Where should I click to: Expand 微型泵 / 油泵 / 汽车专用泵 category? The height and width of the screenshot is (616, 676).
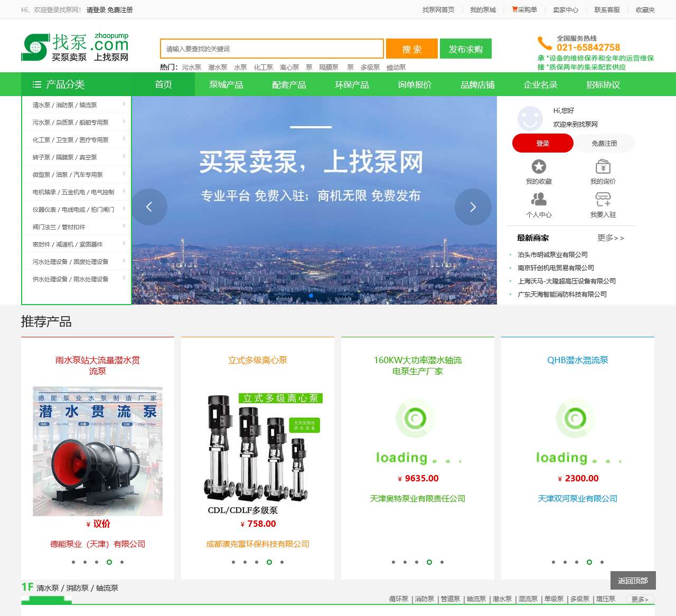(76, 175)
